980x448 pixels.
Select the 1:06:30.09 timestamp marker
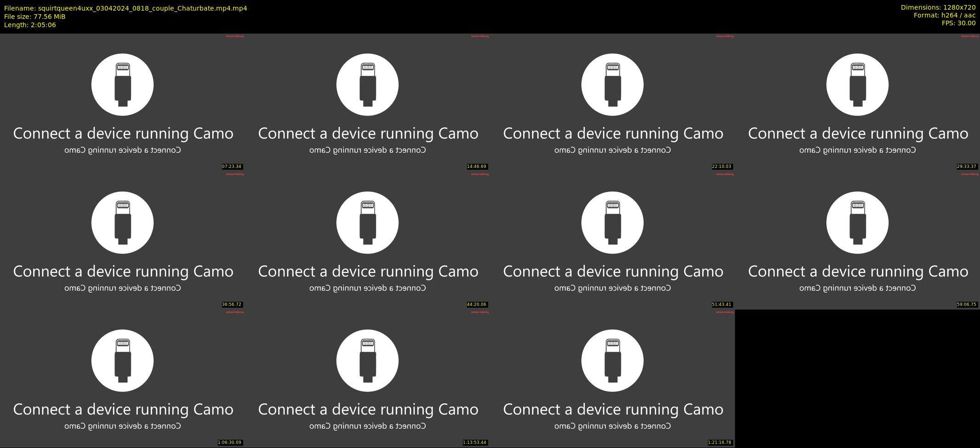tap(230, 442)
